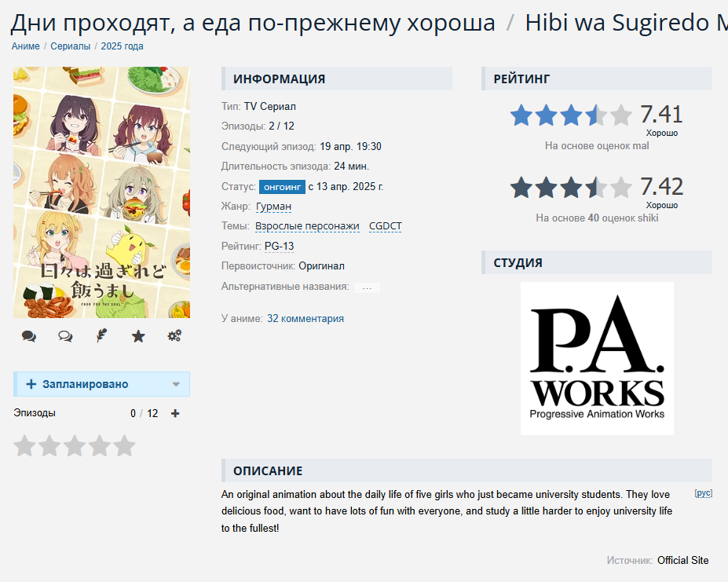Click the 2 / 12 aired episodes value
Screen dimensions: 728x582
281,126
